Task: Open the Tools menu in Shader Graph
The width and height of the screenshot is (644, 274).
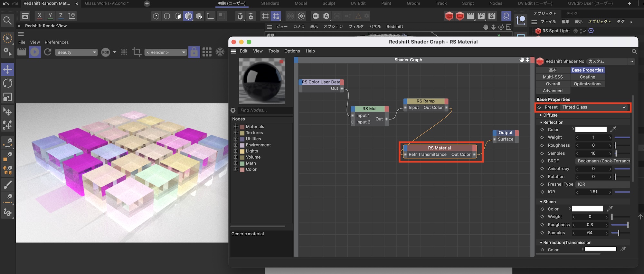Action: tap(273, 51)
